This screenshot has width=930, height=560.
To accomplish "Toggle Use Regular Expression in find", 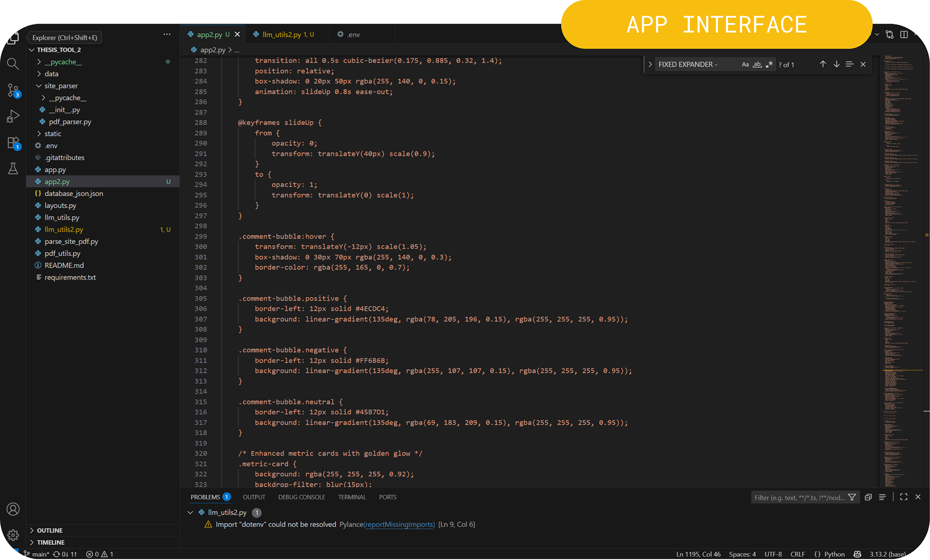I will [769, 64].
